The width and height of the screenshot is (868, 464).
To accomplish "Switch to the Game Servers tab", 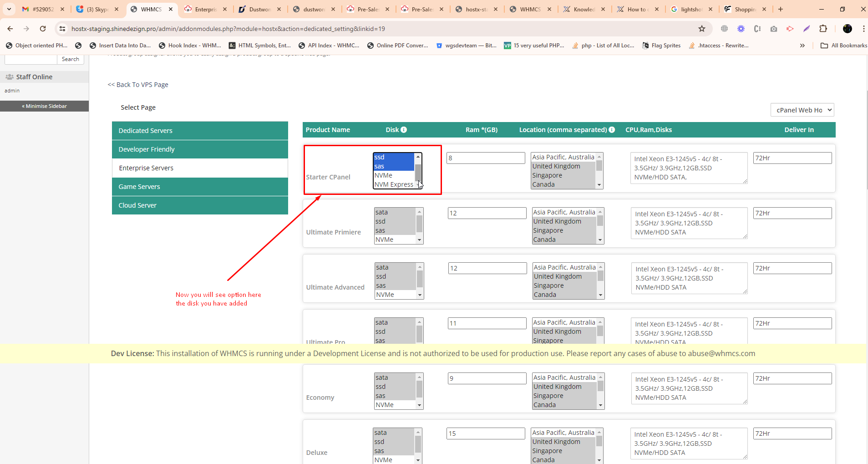I will pyautogui.click(x=200, y=187).
